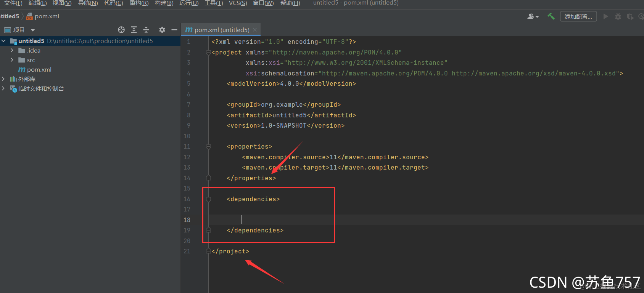Expand the .idea folder

12,50
